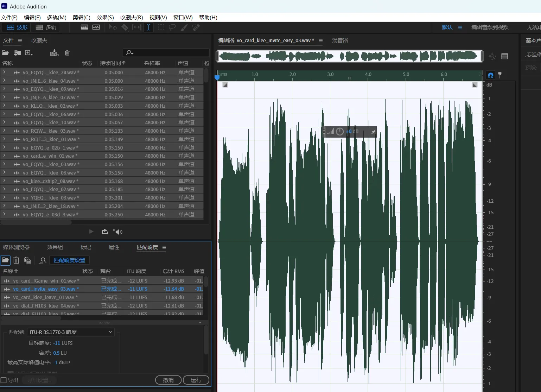Select vo_card_klee_leave_01.wav loudness row

click(x=102, y=297)
